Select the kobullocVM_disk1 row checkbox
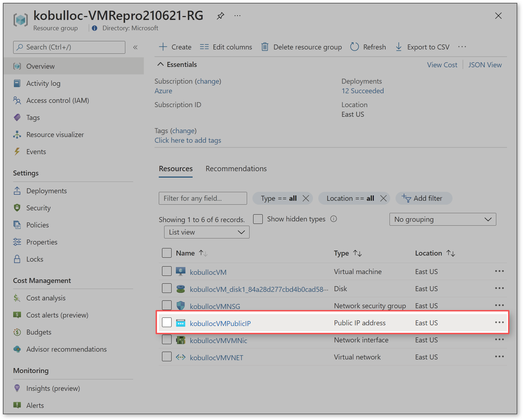 [x=167, y=288]
